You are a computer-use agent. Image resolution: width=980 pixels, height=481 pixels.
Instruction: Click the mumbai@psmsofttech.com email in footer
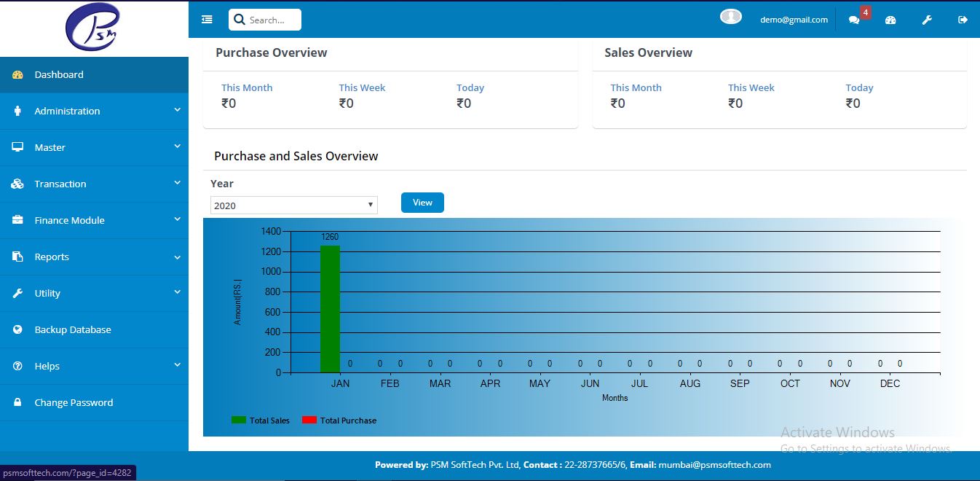[x=714, y=464]
